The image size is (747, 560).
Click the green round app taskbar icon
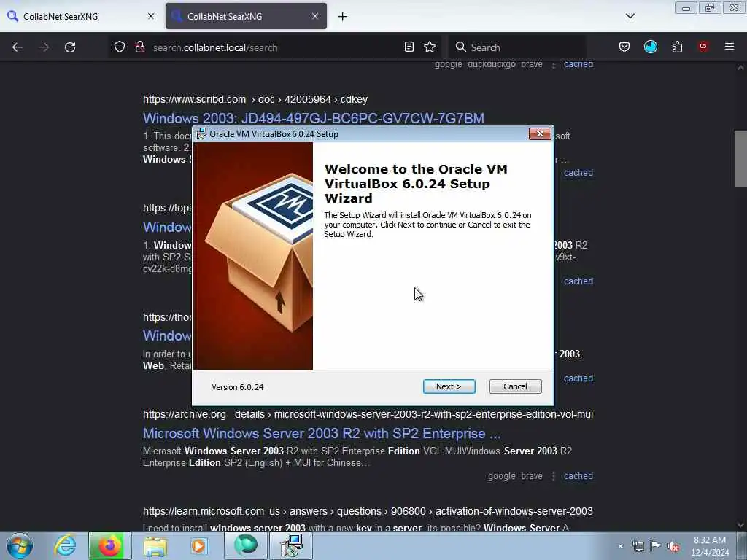click(245, 545)
